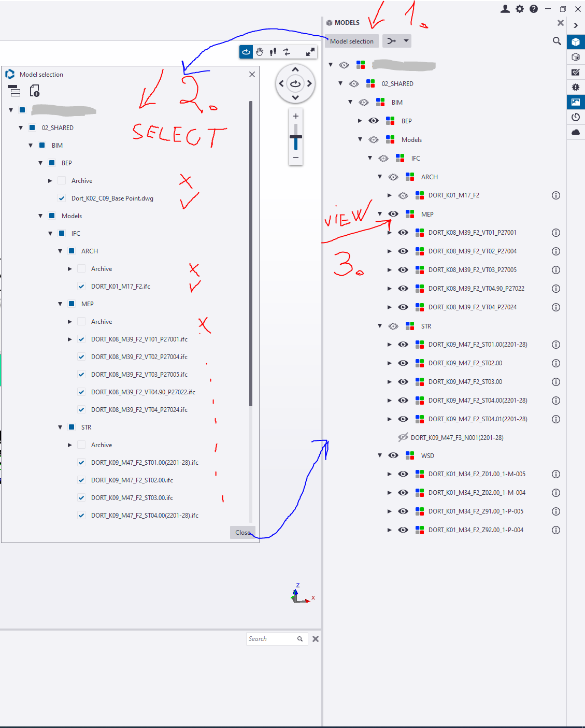Open the Activity history clock icon
The height and width of the screenshot is (728, 585).
click(x=576, y=117)
